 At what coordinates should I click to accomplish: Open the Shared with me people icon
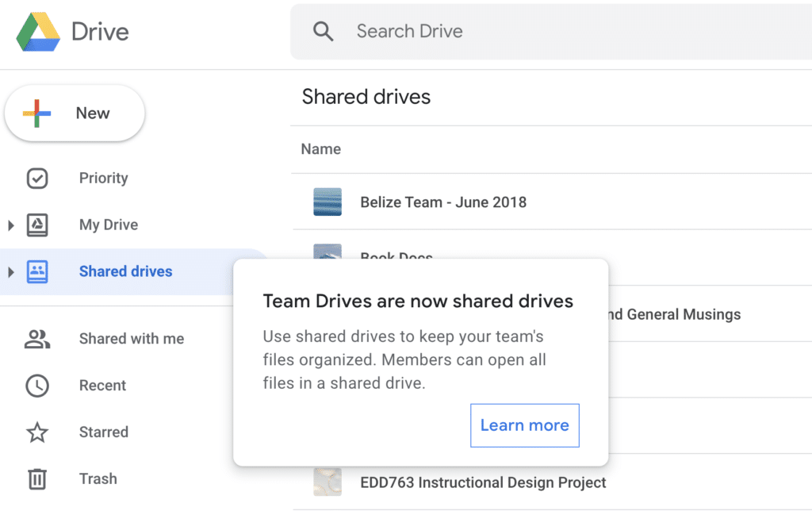coord(37,339)
